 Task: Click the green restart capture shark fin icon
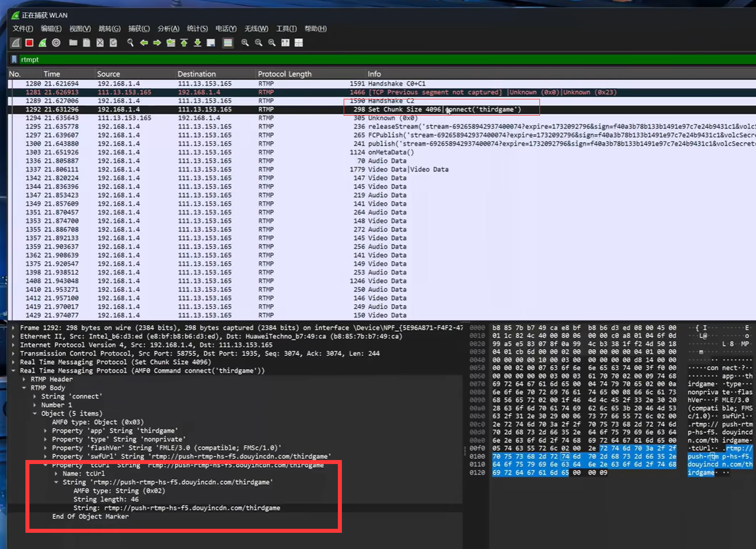[43, 43]
